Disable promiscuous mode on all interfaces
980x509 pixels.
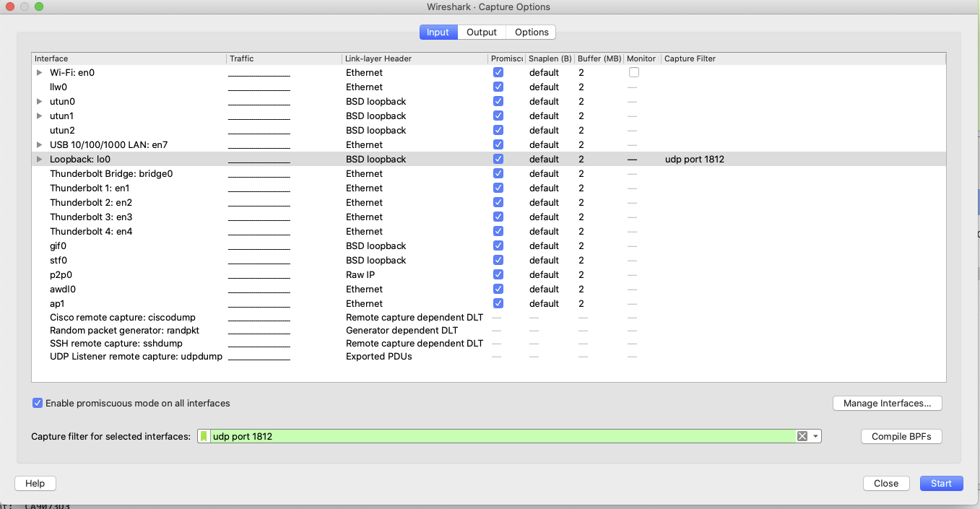(x=38, y=403)
